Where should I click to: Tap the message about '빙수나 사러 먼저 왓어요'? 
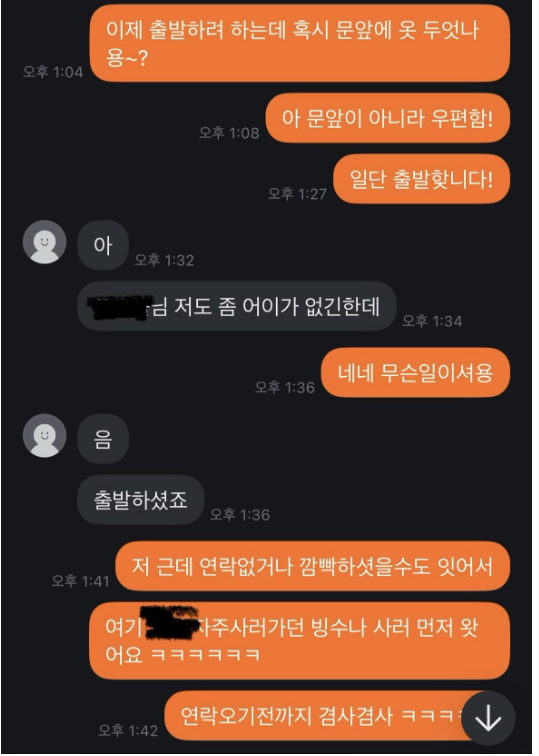pyautogui.click(x=299, y=640)
